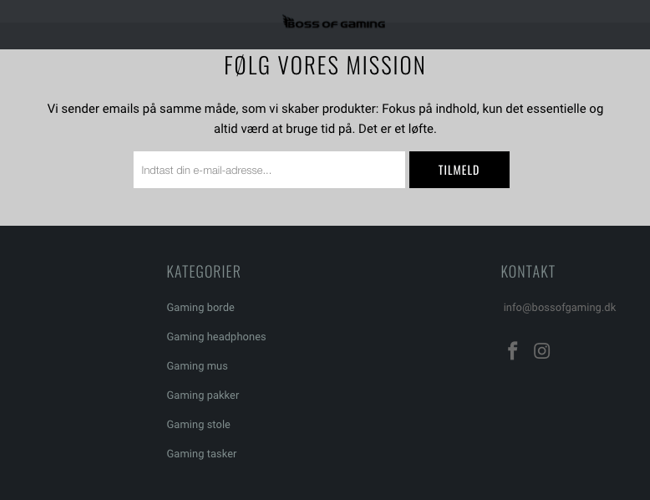Click the FØLG VORES MISSION heading
650x500 pixels.
click(325, 66)
